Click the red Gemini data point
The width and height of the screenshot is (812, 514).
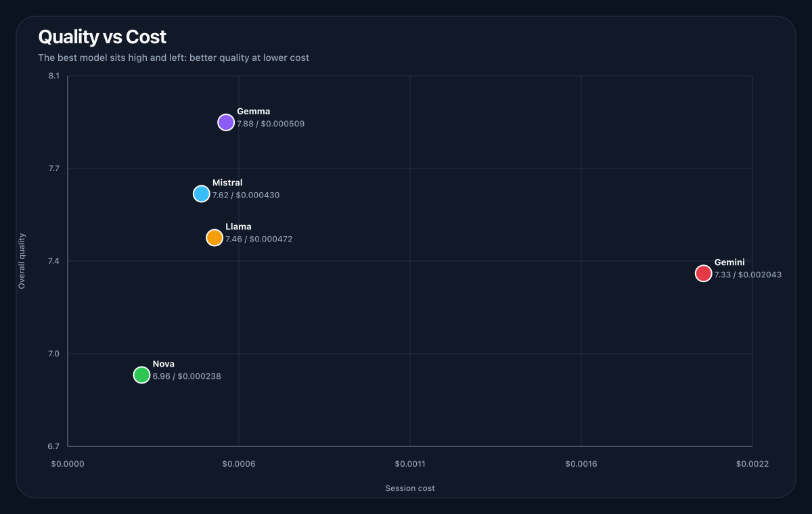click(704, 273)
